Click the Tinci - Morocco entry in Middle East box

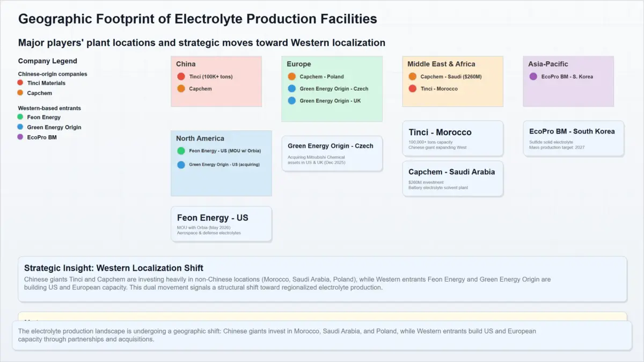tap(439, 89)
